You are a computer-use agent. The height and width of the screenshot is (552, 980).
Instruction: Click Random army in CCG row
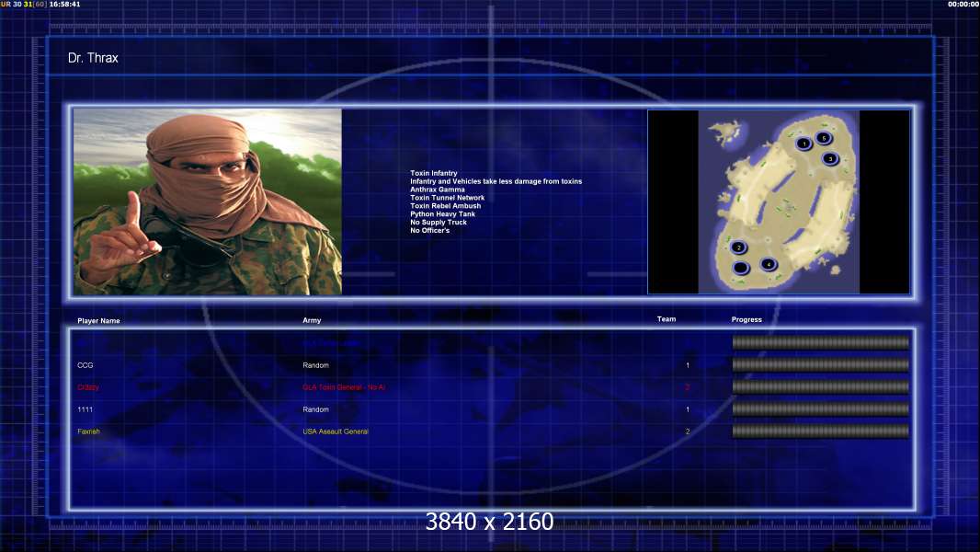[x=315, y=365]
